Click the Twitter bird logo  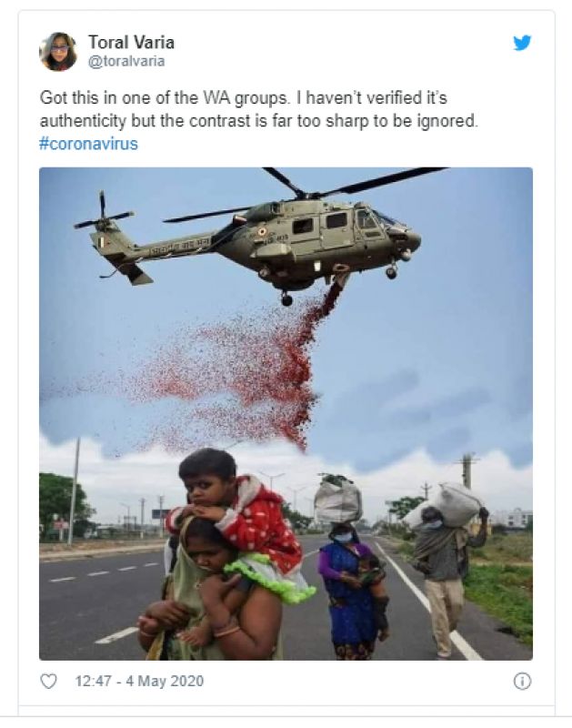click(522, 43)
